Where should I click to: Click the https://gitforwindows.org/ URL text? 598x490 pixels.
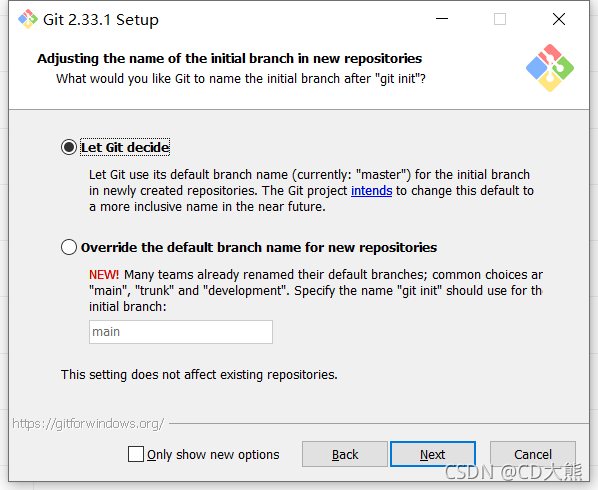point(88,424)
